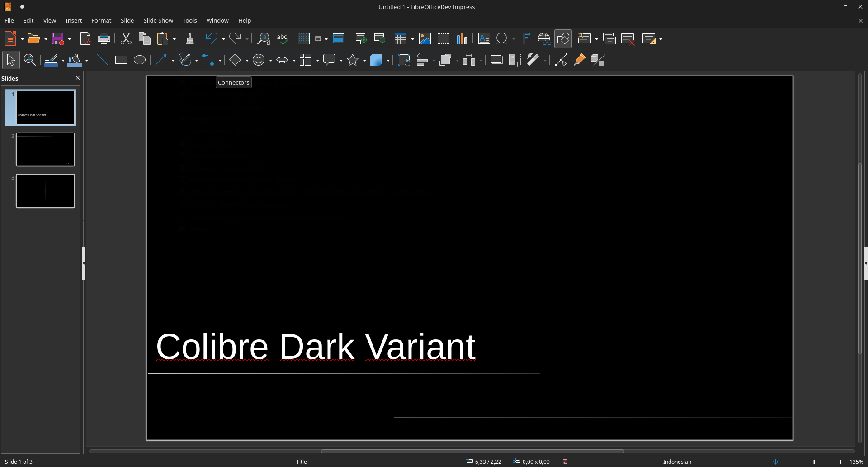Pick the Insert Line tool
This screenshot has width=868, height=467.
click(x=103, y=60)
